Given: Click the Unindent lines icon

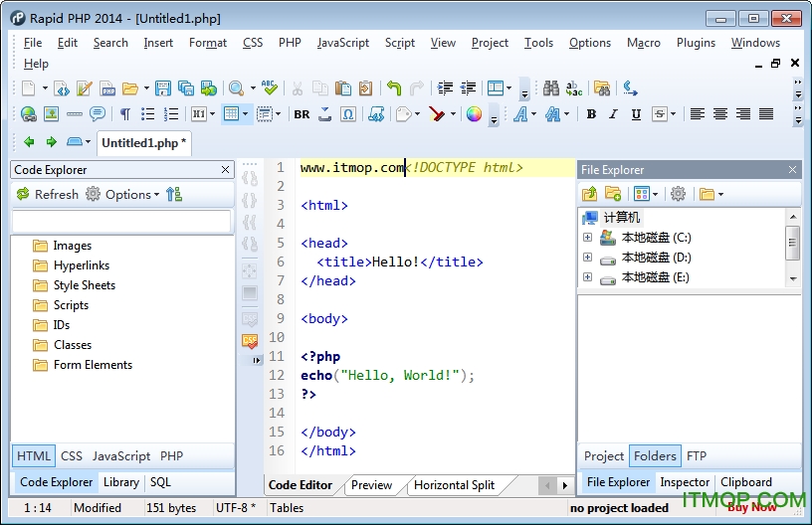Looking at the screenshot, I should [468, 88].
